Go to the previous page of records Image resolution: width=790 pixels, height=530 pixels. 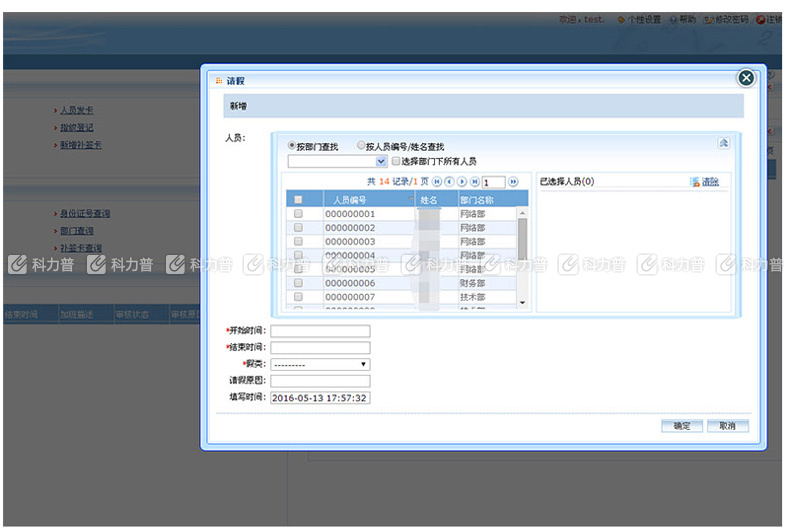[449, 181]
